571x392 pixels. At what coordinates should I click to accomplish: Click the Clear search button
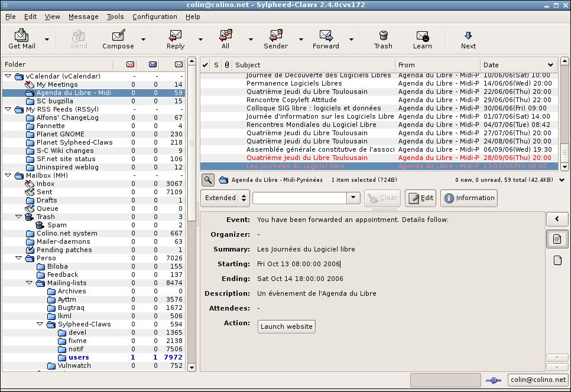382,198
